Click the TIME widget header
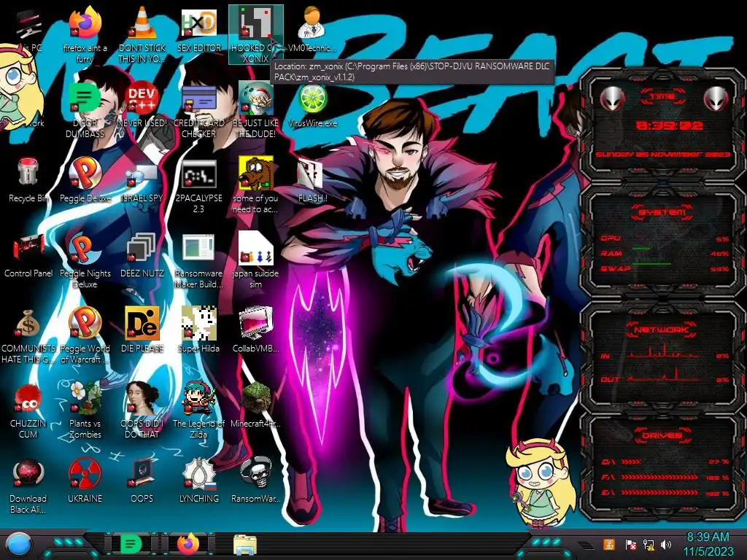This screenshot has height=560, width=747. coord(662,97)
